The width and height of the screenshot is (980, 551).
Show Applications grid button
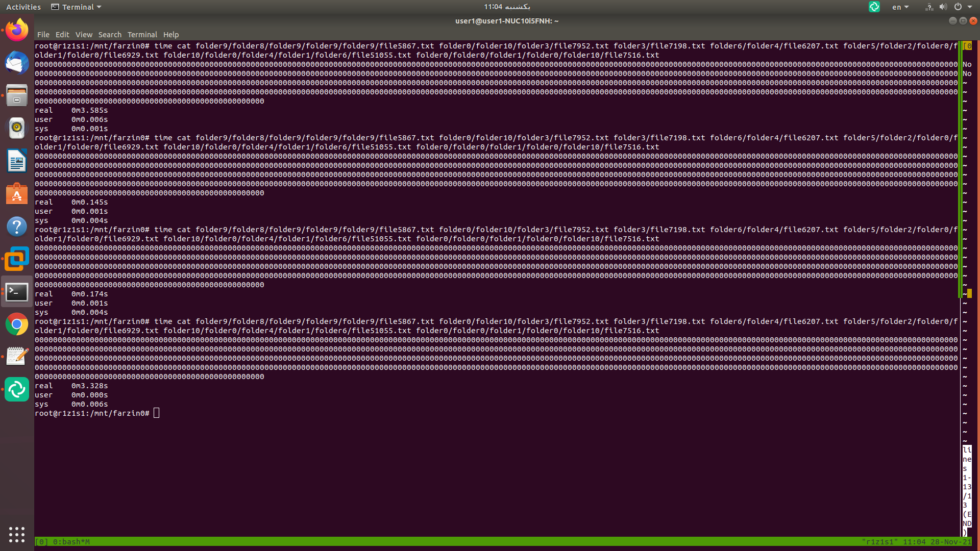pos(17,534)
